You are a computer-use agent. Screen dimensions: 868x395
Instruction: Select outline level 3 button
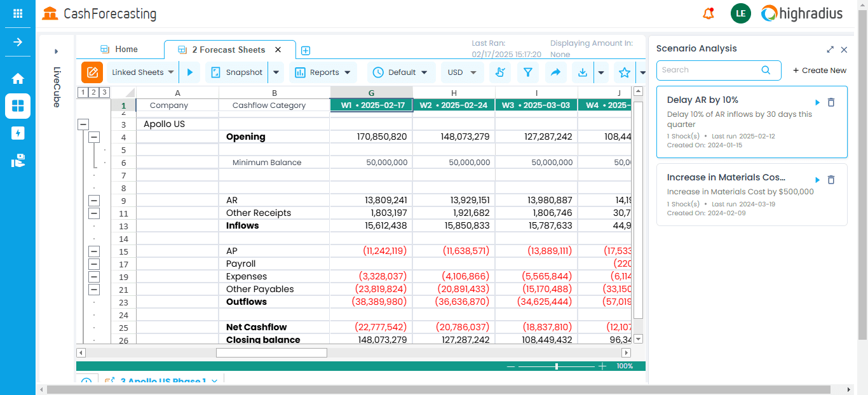point(104,93)
